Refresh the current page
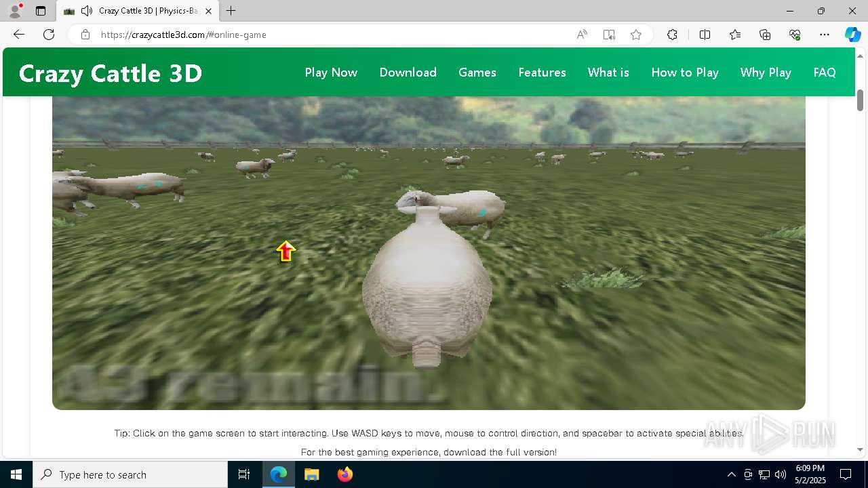 [49, 35]
